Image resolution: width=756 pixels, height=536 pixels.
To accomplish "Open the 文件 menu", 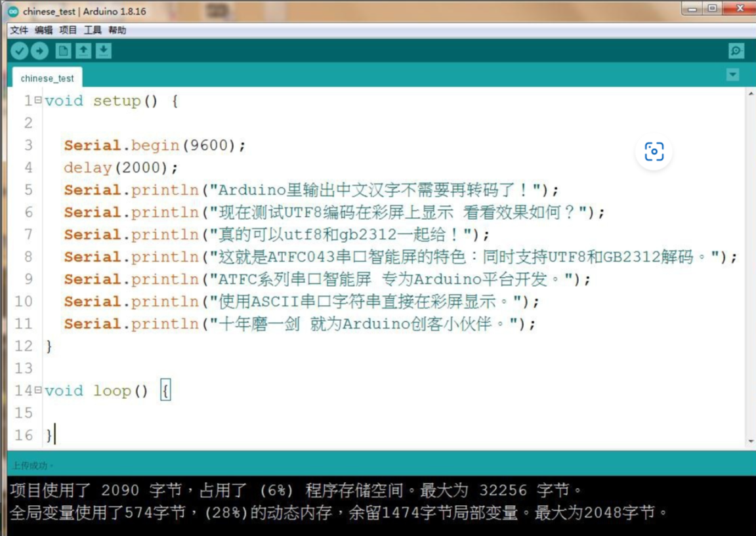I will tap(19, 30).
